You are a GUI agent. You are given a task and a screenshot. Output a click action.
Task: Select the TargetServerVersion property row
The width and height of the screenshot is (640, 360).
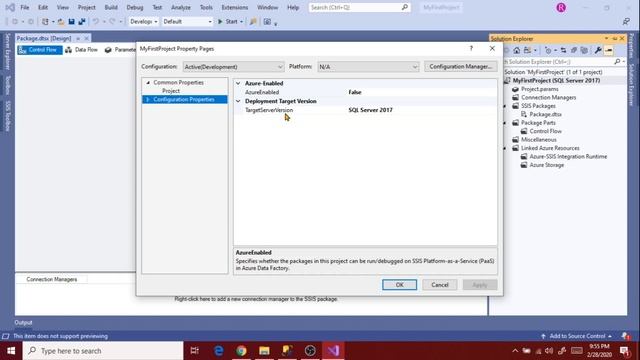(x=365, y=110)
